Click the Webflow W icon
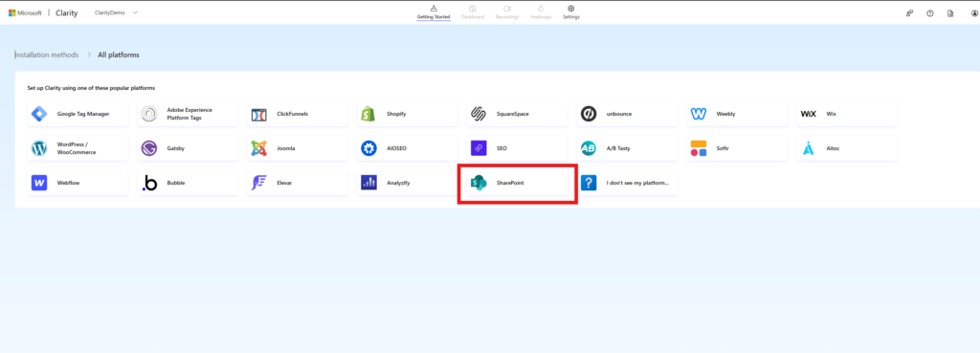This screenshot has width=980, height=353. click(x=39, y=183)
